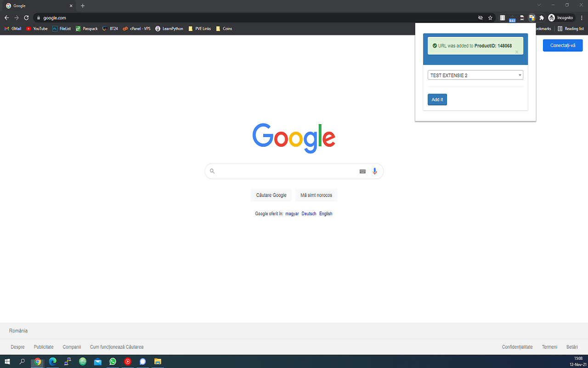
Task: Open the YouTube bookmark
Action: (37, 29)
